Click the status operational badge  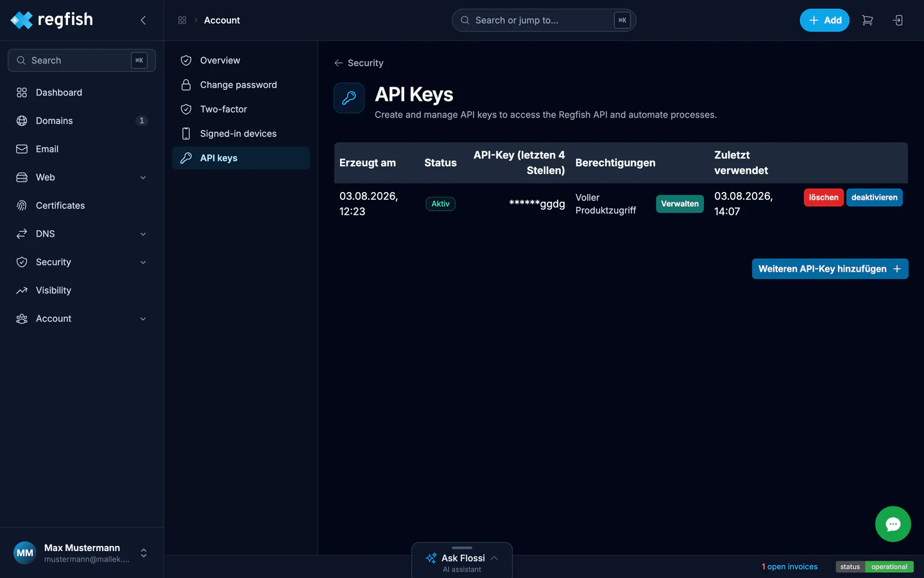point(875,566)
